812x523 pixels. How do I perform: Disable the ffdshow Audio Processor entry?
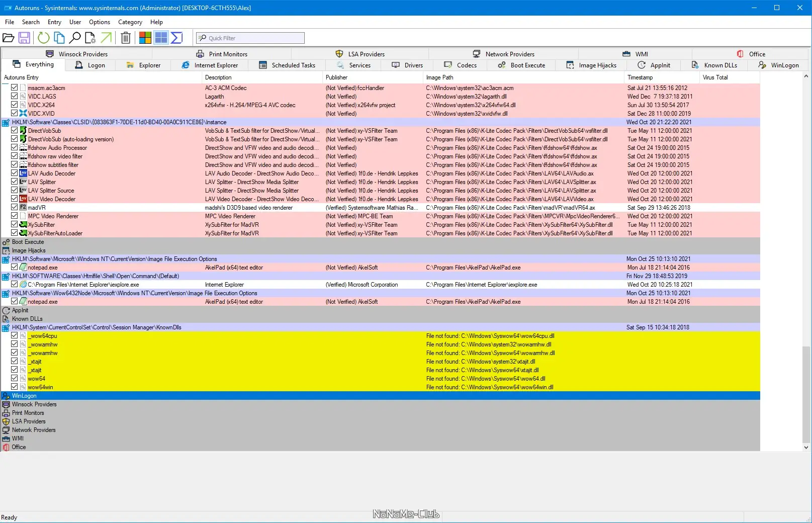15,147
